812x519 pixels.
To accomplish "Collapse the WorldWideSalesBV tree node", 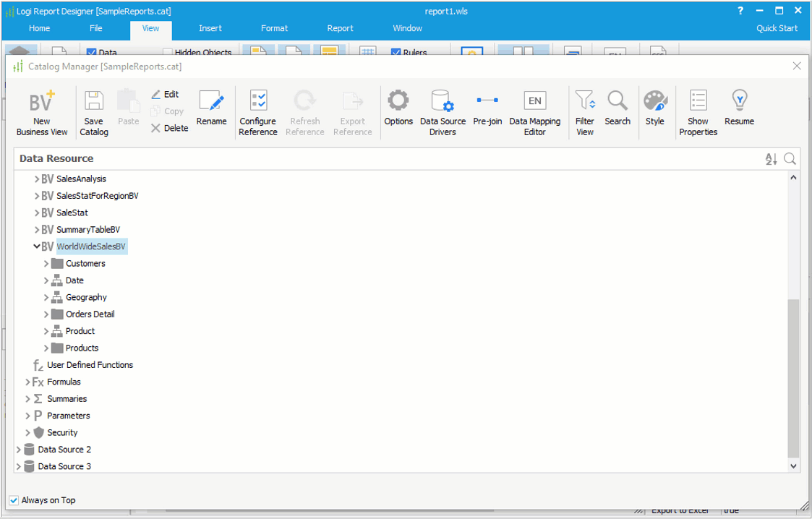I will [x=37, y=246].
